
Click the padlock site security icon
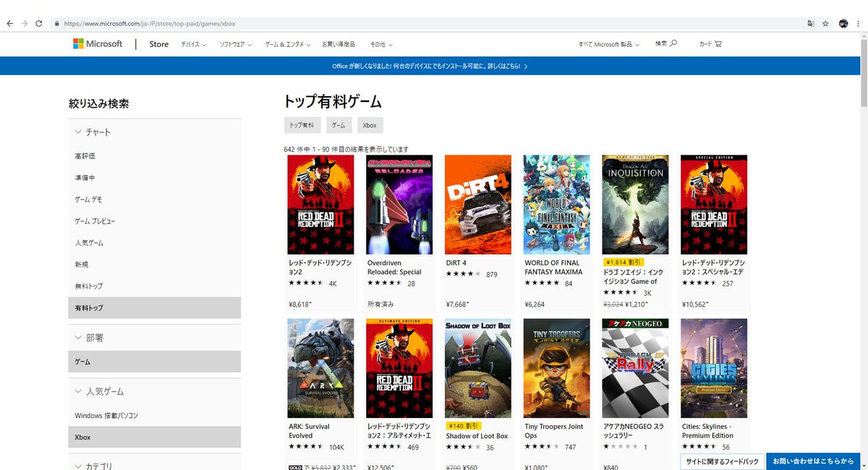coord(56,23)
